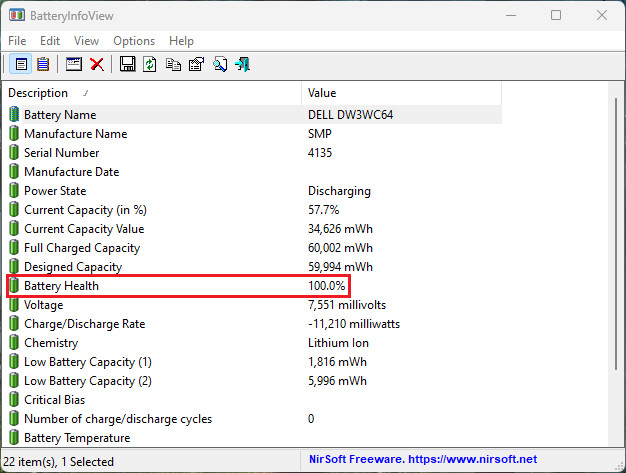Exit the app via the door icon

(243, 64)
